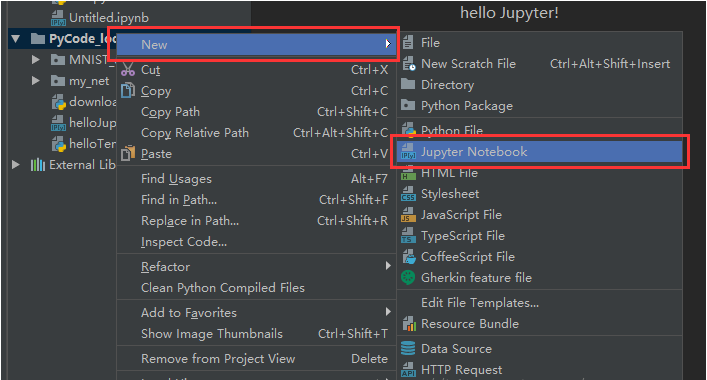Click the TypeScript File TS icon
This screenshot has width=707, height=380.
[x=408, y=236]
